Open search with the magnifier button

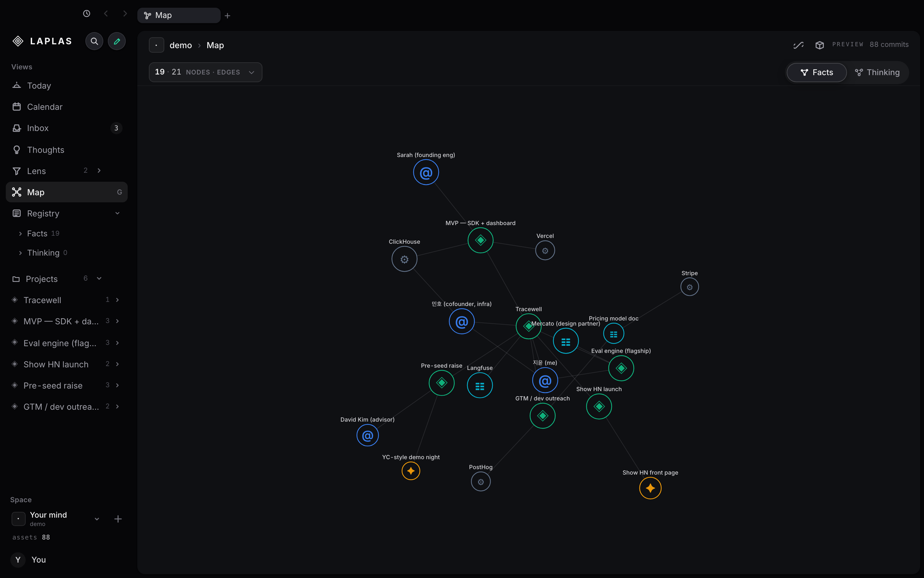pos(94,41)
